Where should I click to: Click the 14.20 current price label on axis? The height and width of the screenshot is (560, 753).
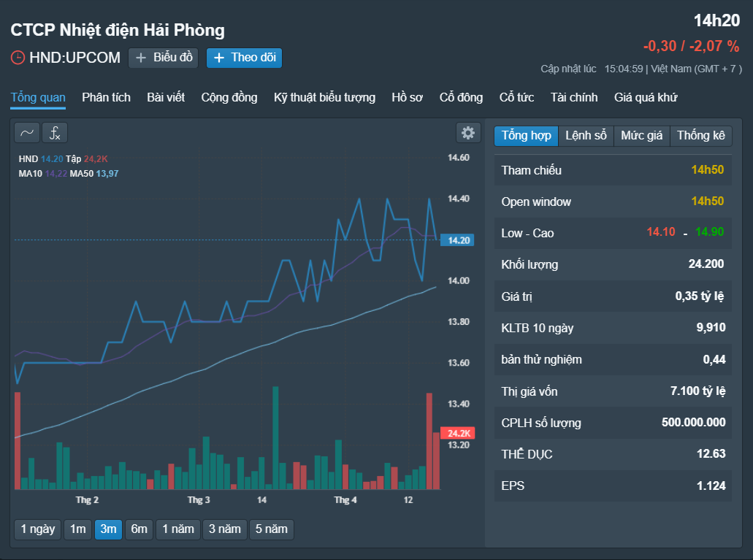point(457,240)
